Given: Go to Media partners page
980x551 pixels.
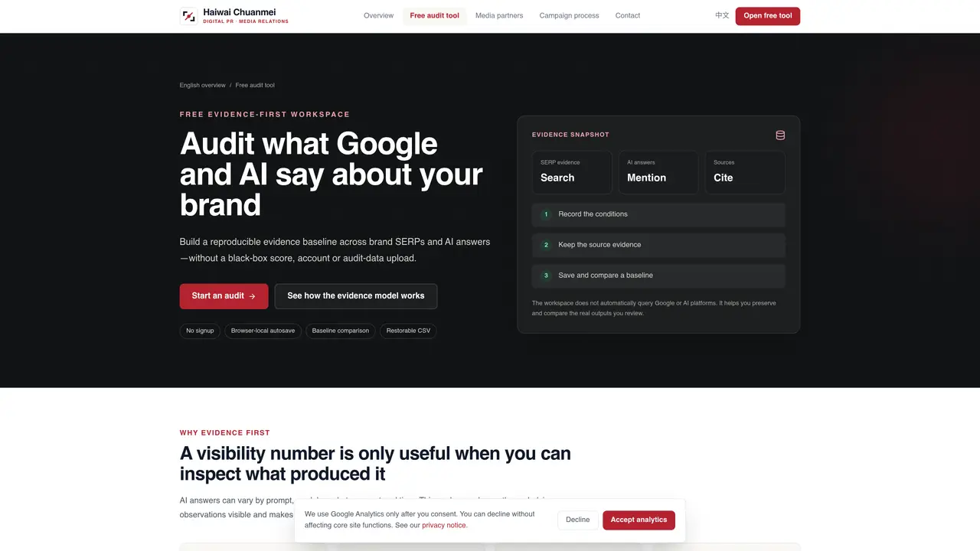Looking at the screenshot, I should point(499,16).
